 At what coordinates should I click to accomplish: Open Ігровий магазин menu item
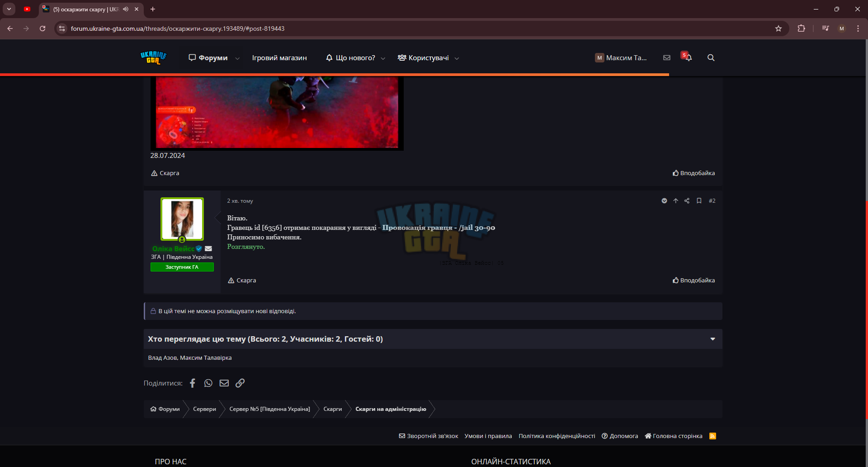click(x=279, y=58)
